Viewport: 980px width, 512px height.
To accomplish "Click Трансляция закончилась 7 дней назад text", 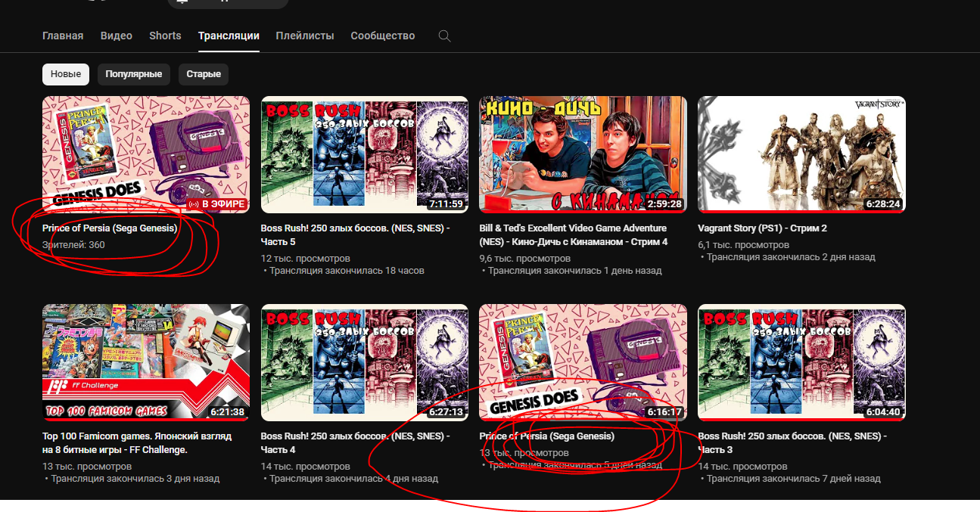I will tap(793, 479).
